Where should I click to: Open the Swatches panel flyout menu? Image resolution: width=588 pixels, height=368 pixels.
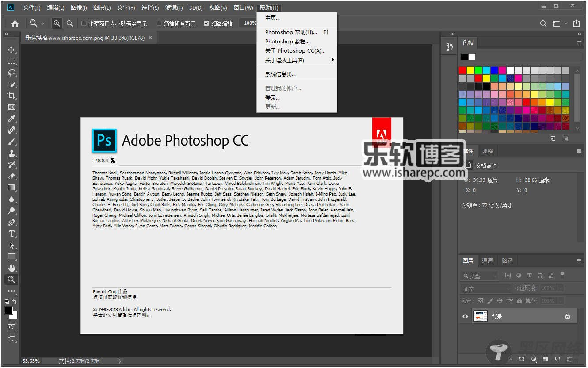579,43
